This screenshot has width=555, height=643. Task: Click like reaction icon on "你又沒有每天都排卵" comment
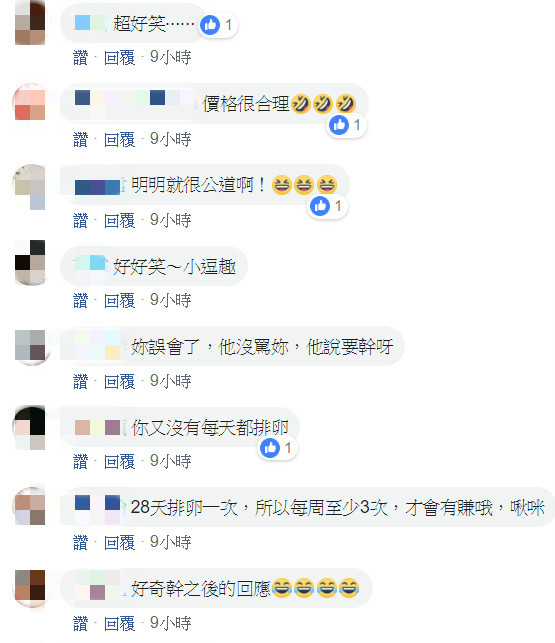270,448
